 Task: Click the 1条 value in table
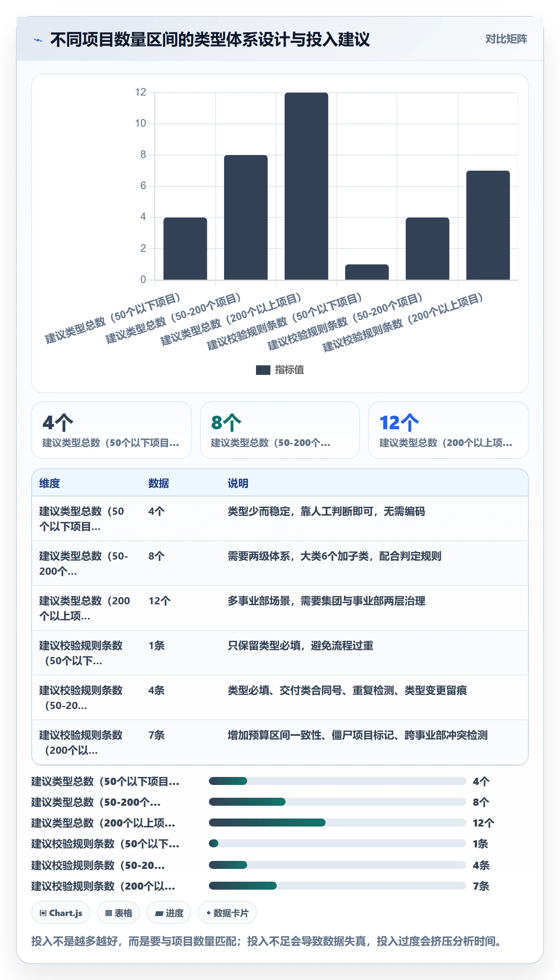point(156,645)
